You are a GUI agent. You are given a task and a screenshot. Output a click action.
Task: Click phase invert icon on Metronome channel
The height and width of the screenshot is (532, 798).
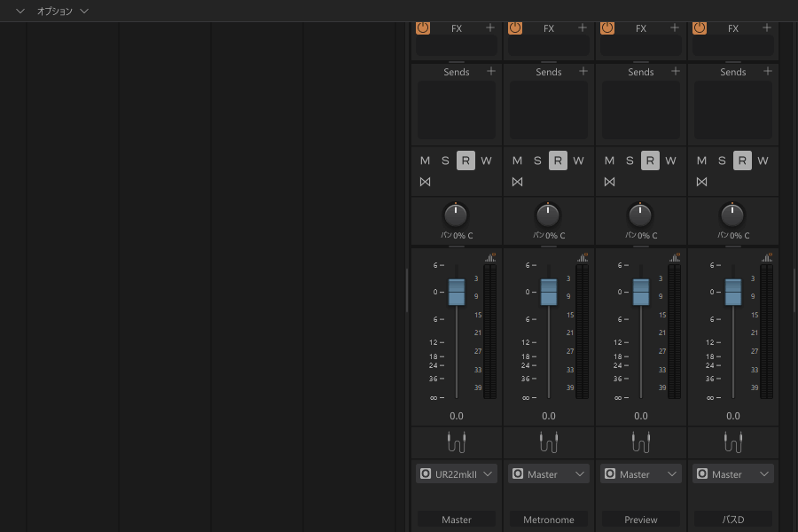(x=517, y=182)
